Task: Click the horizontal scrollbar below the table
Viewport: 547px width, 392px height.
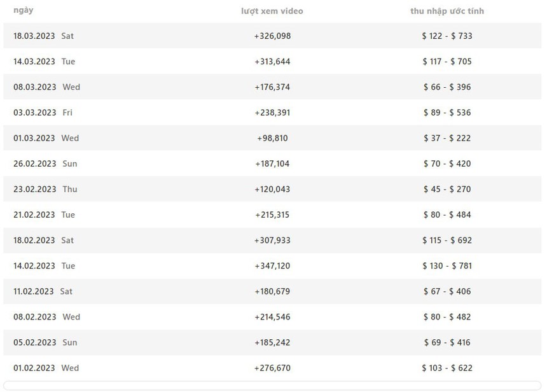Action: (x=272, y=385)
